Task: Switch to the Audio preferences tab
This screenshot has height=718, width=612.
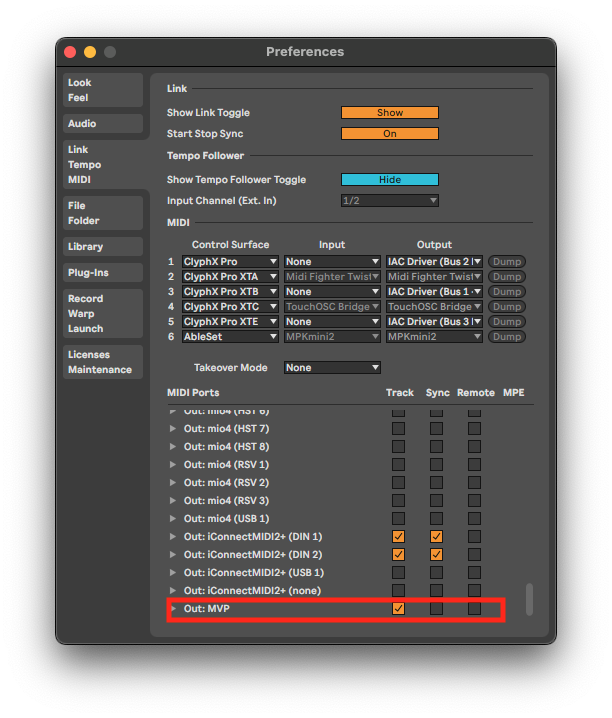Action: [102, 124]
